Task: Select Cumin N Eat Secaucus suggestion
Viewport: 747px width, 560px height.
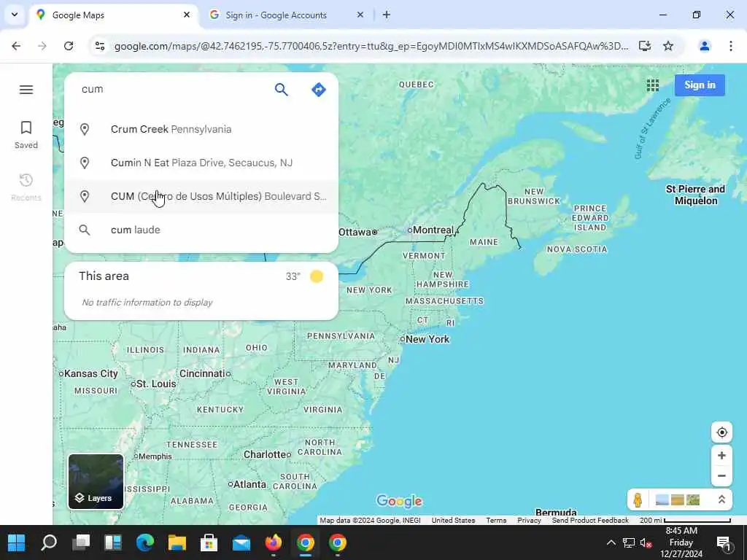Action: (x=201, y=163)
